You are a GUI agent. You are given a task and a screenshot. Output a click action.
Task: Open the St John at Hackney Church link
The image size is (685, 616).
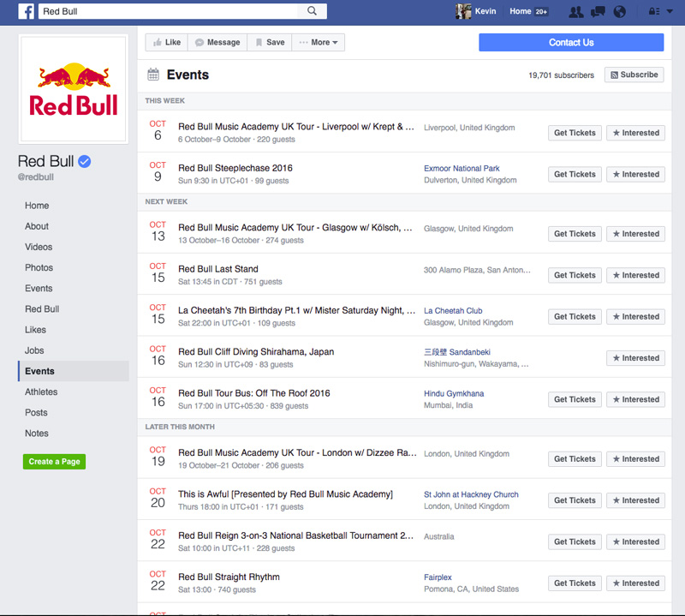click(x=471, y=494)
